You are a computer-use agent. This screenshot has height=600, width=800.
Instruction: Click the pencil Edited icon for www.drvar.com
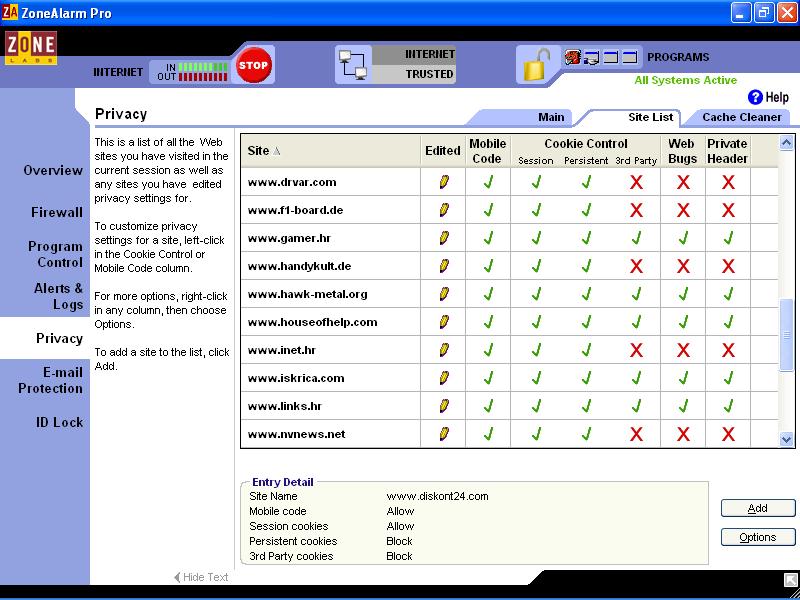point(443,182)
